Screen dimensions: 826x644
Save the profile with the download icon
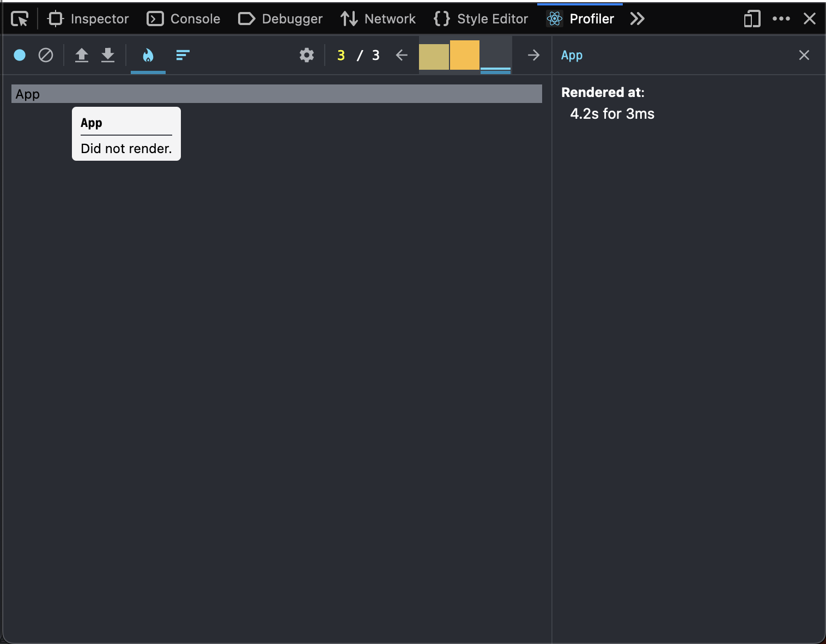pos(108,55)
